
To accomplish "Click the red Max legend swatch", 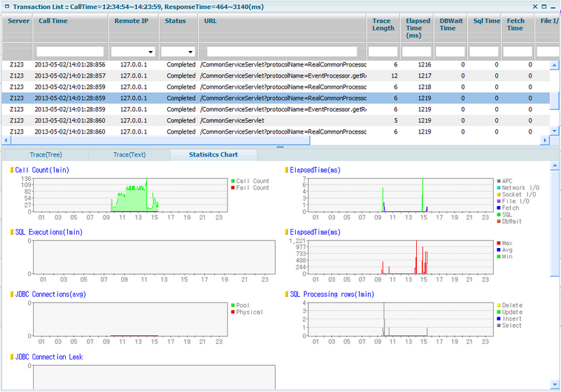I will pos(499,244).
